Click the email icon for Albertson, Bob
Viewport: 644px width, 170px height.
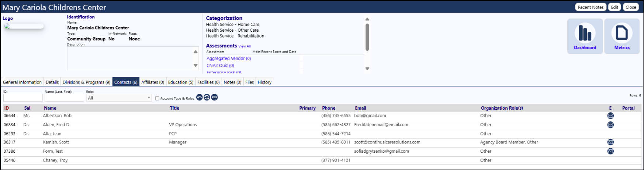tap(610, 116)
